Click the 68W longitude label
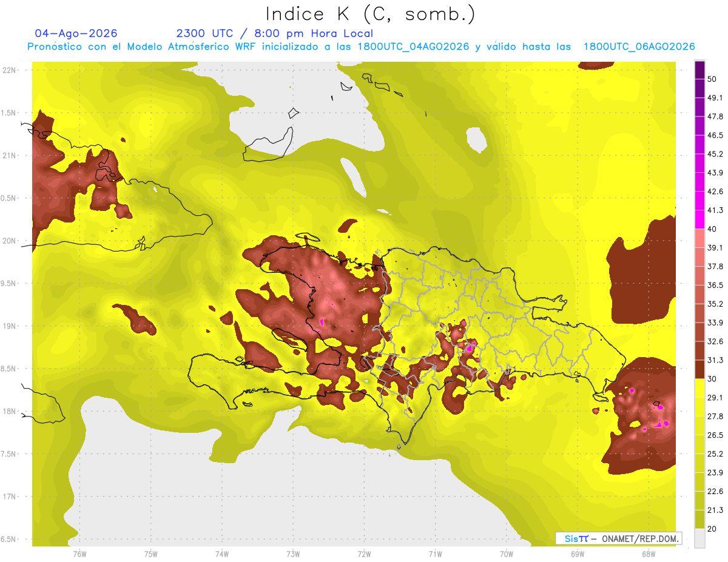 click(649, 554)
